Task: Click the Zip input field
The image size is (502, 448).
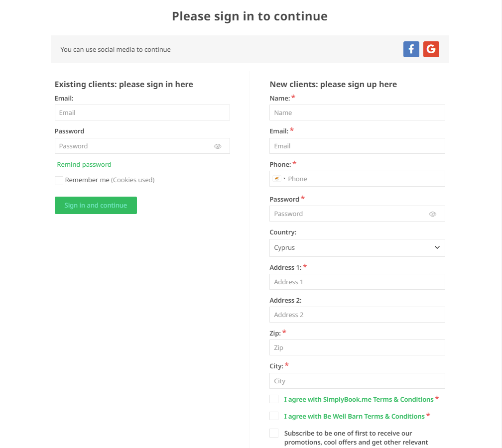Action: click(357, 347)
